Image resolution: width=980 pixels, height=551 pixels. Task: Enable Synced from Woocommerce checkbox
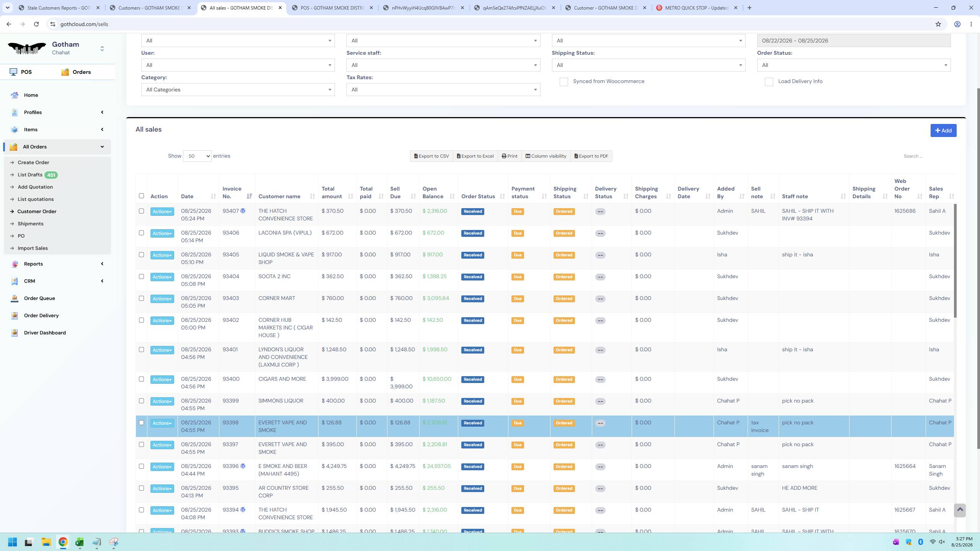563,82
